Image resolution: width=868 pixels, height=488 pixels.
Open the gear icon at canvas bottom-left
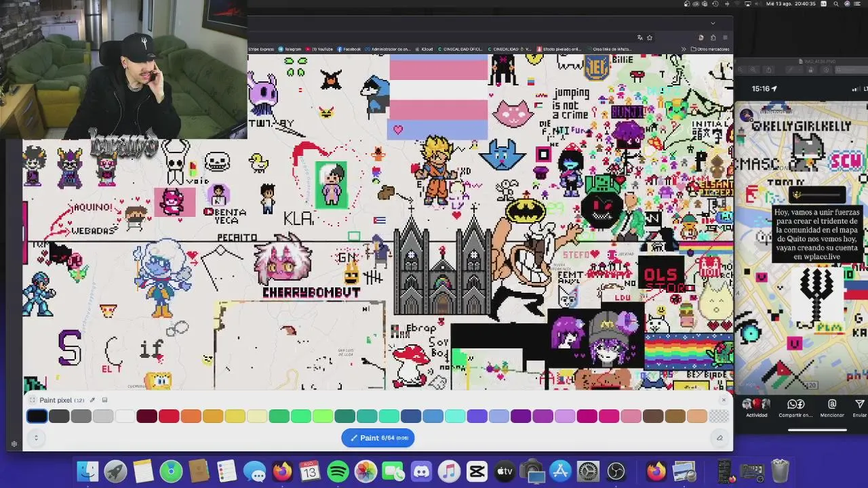pos(14,445)
